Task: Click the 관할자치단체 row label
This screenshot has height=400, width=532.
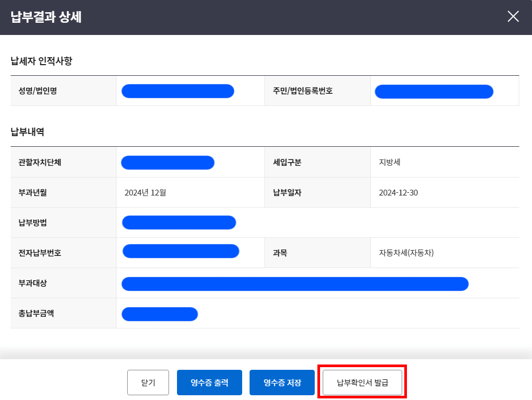Action: (41, 162)
